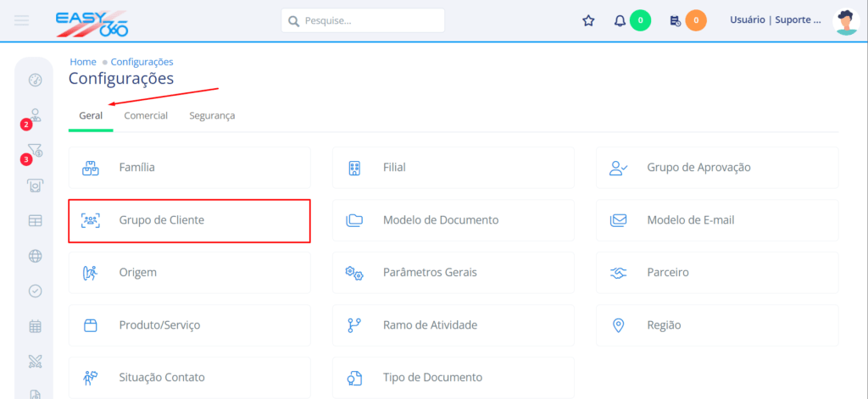Open the sidebar calendar icon

click(x=36, y=326)
